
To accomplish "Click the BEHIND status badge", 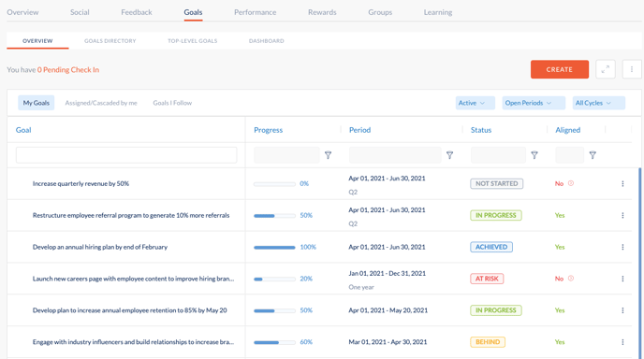I will point(488,342).
